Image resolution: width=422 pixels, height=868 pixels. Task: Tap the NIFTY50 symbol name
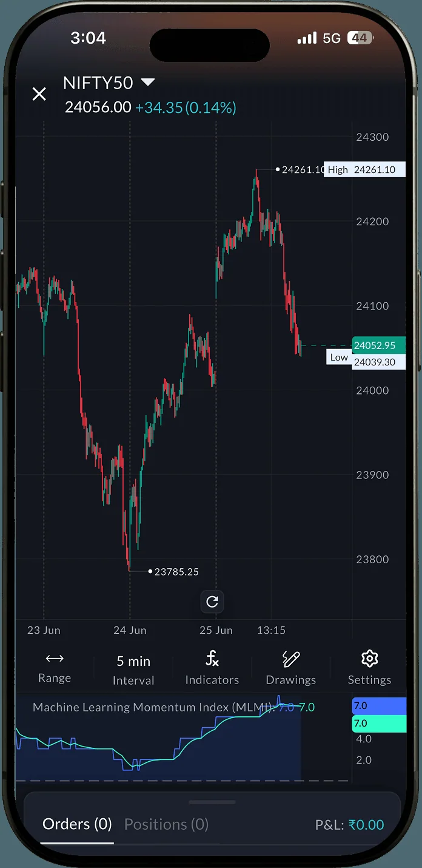pyautogui.click(x=98, y=83)
